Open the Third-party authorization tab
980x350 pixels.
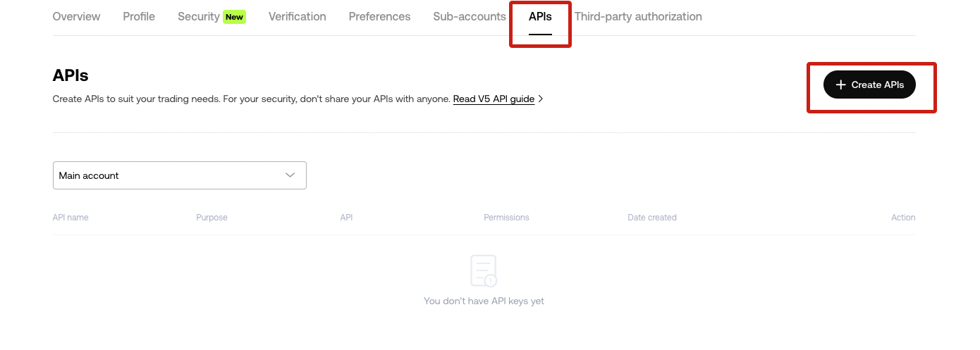point(638,16)
